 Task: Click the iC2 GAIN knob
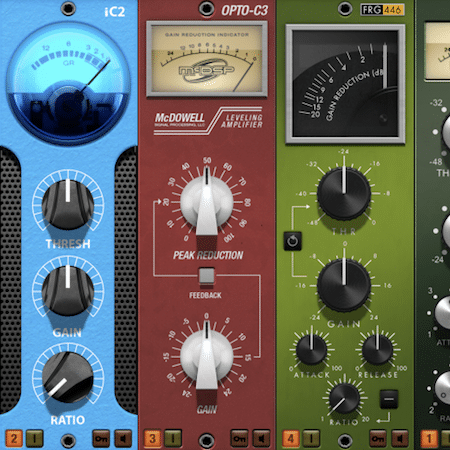(68, 291)
